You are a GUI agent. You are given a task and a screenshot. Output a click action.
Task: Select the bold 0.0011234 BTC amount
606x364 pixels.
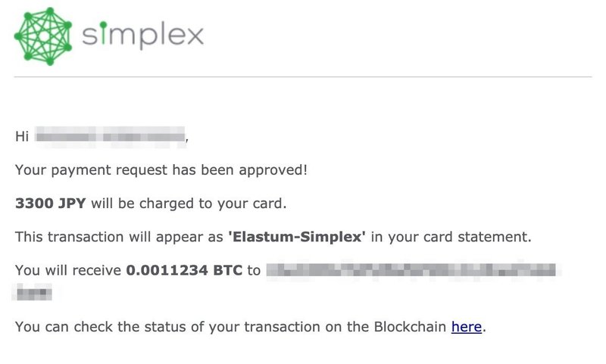coord(184,270)
